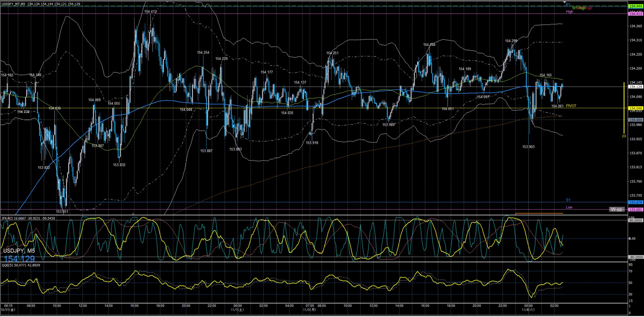Click the USDJPY_MT,M5 chart header text
This screenshot has height=317, width=644.
point(13,4)
